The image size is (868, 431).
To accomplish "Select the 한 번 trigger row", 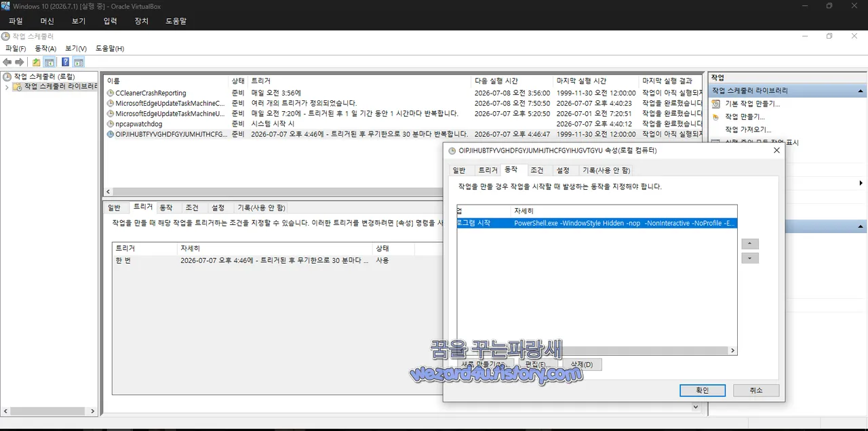I will (278, 260).
